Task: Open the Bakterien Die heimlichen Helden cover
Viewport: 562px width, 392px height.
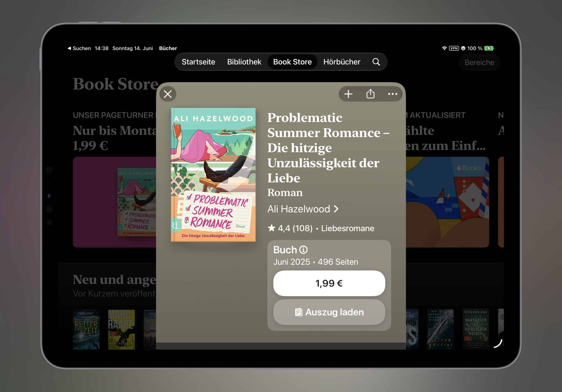Action: point(476,329)
